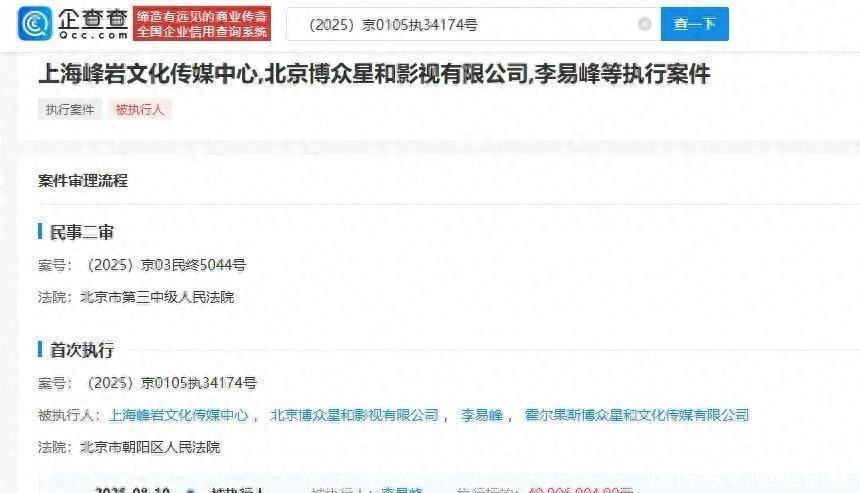Click case number (2025)京0105执34174号 under 首次执行
860x493 pixels.
point(172,383)
